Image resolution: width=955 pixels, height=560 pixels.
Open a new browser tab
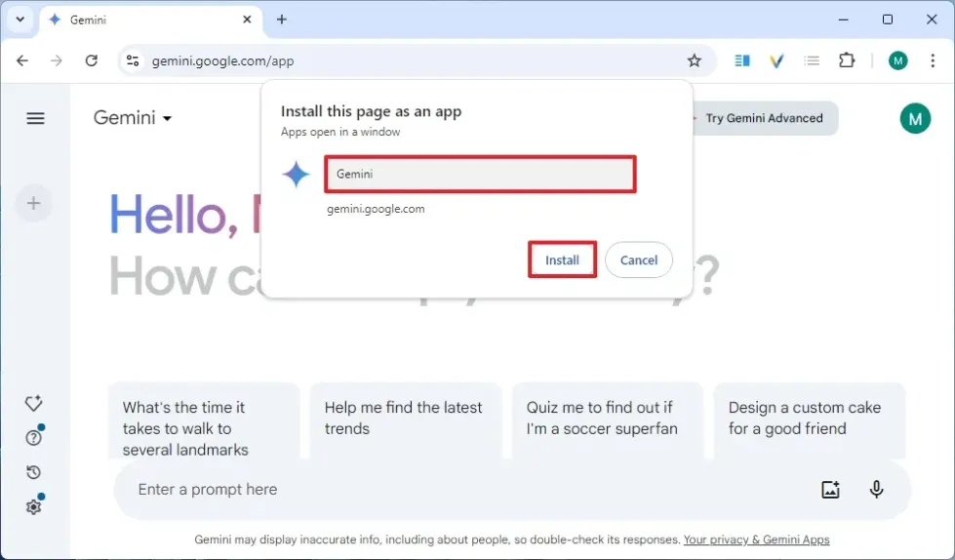click(281, 20)
